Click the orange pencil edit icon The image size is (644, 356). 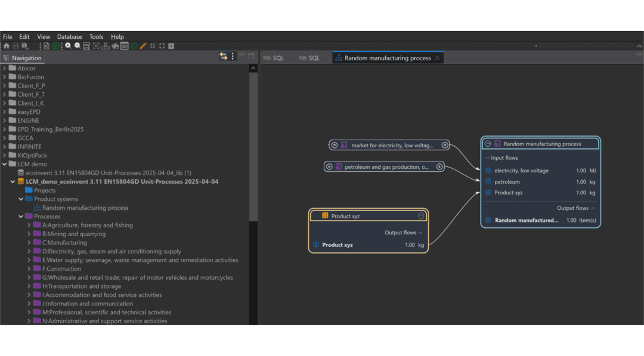(143, 46)
